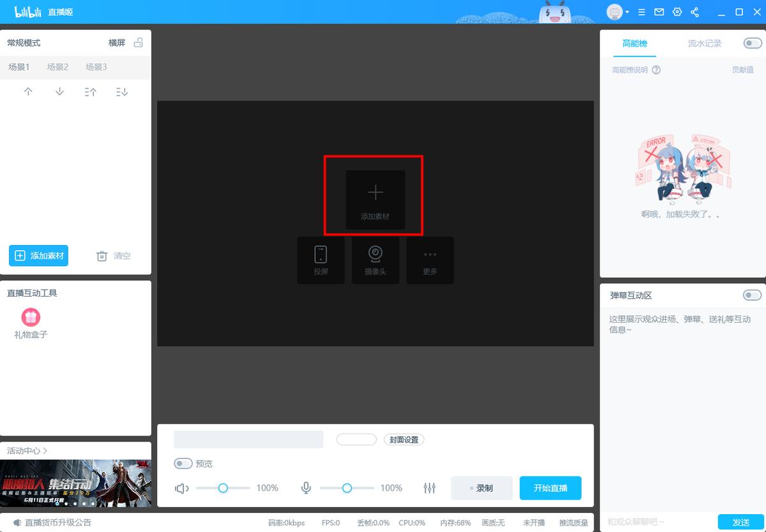The height and width of the screenshot is (532, 766).
Task: Click the FPS:0 status entry
Action: 331,522
